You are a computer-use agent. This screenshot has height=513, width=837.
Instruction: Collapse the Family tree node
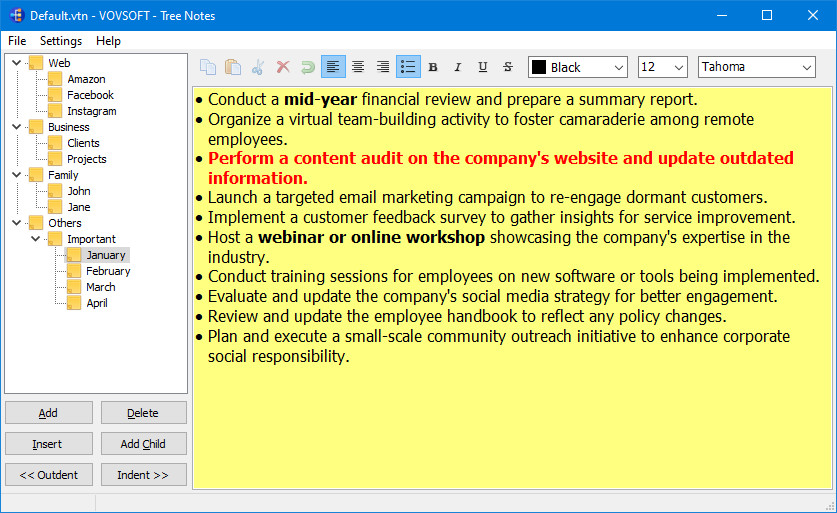coord(17,175)
